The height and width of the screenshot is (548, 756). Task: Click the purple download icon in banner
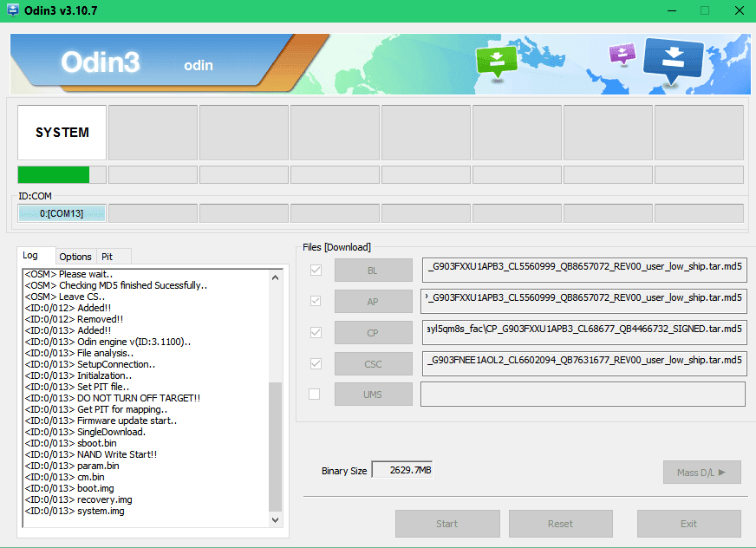tap(622, 54)
